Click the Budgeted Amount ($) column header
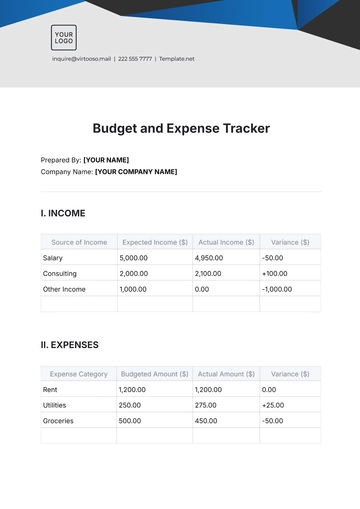Image resolution: width=360 pixels, height=509 pixels. pos(155,374)
